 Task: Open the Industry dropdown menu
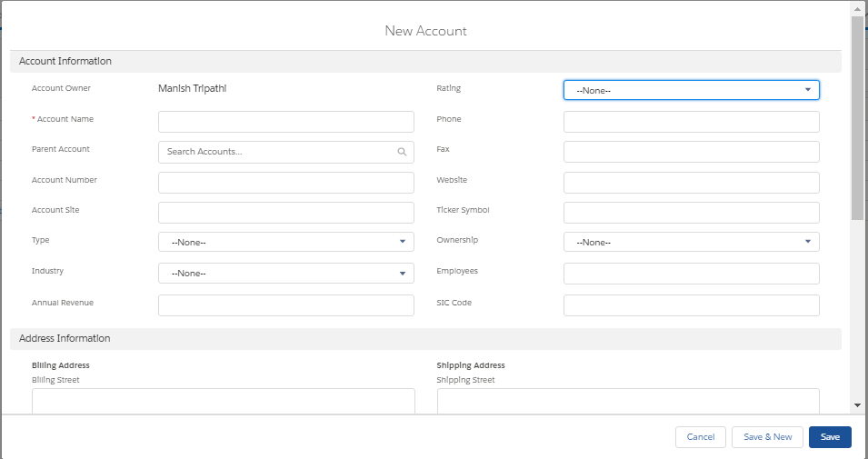tap(285, 273)
